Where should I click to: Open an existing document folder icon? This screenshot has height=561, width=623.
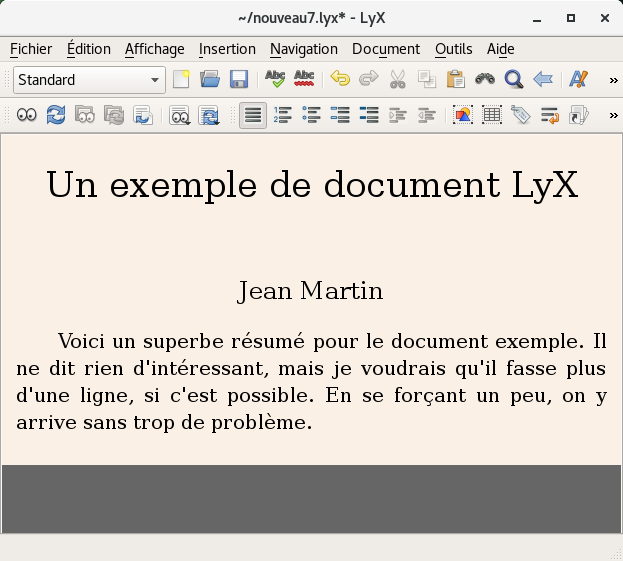click(x=210, y=79)
